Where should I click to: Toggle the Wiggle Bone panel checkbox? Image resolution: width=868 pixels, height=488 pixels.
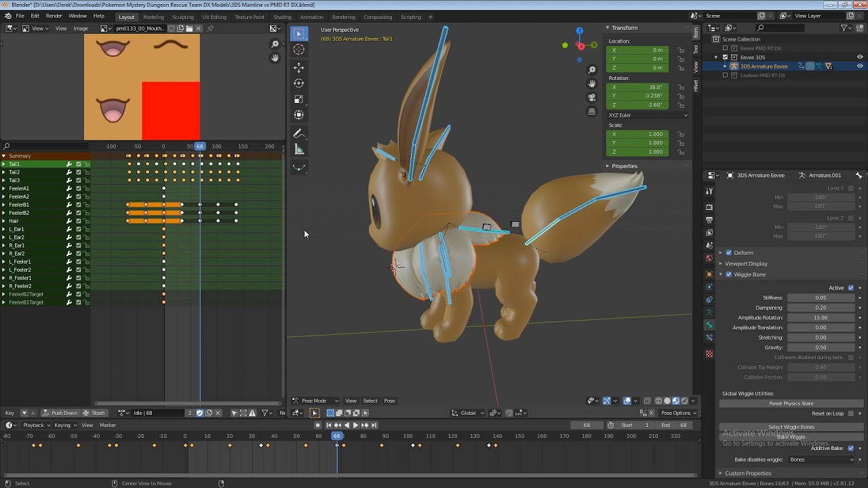(729, 274)
